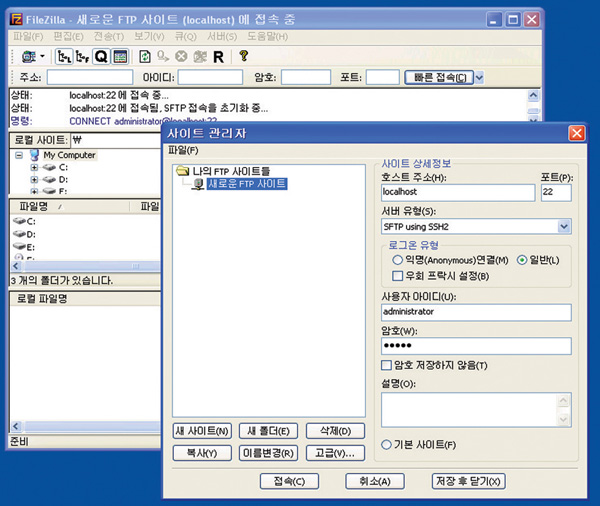The height and width of the screenshot is (506, 600).
Task: Click the Refresh toolbar icon
Action: tap(145, 57)
